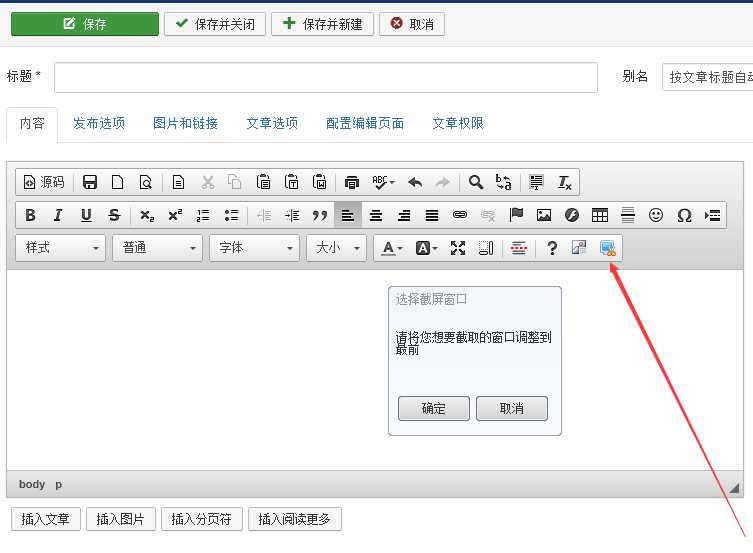The image size is (753, 553).
Task: Toggle italic formatting
Action: coord(58,215)
